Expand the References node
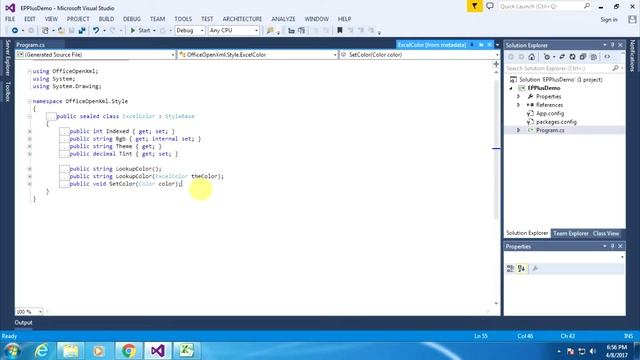The width and height of the screenshot is (640, 360). (519, 105)
